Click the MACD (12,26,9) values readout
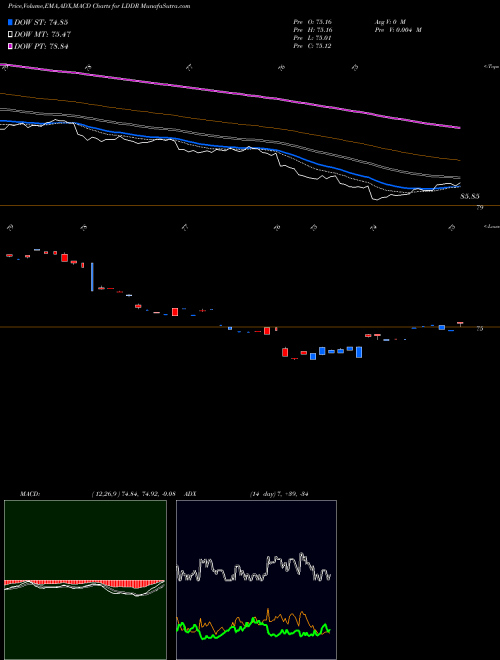 [x=133, y=494]
